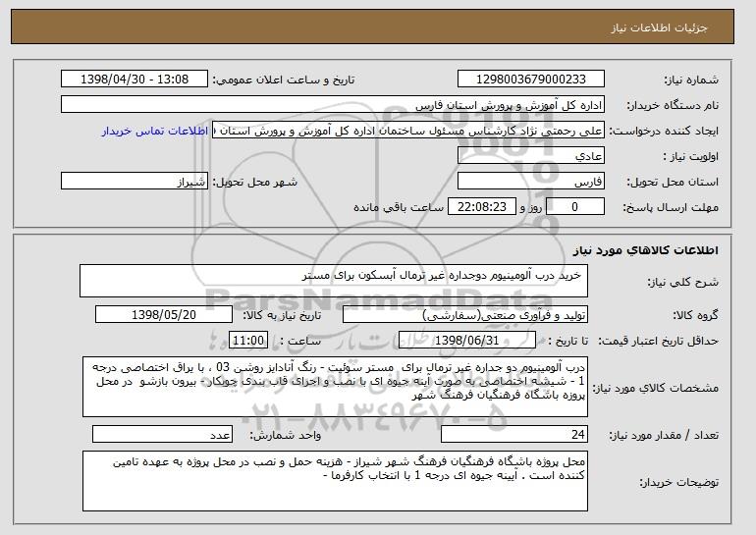
Task: Open the اطلاعات تماس خریدار link
Action: [155, 132]
